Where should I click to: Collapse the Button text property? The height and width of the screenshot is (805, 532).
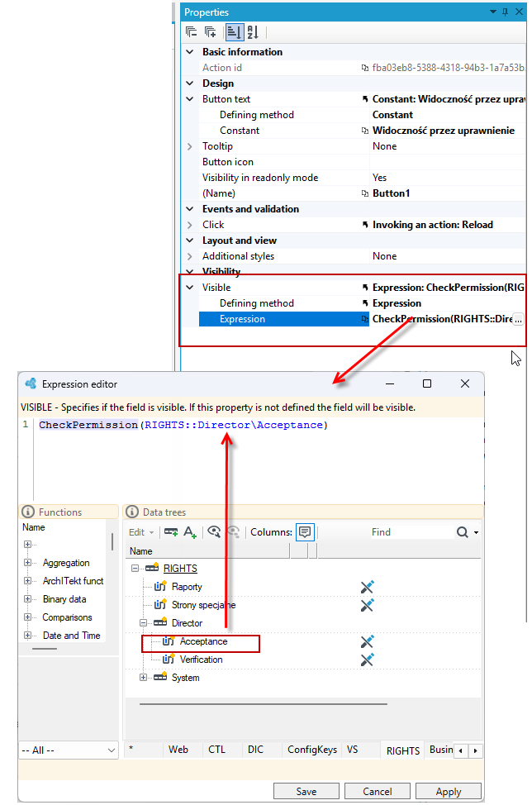click(x=190, y=99)
